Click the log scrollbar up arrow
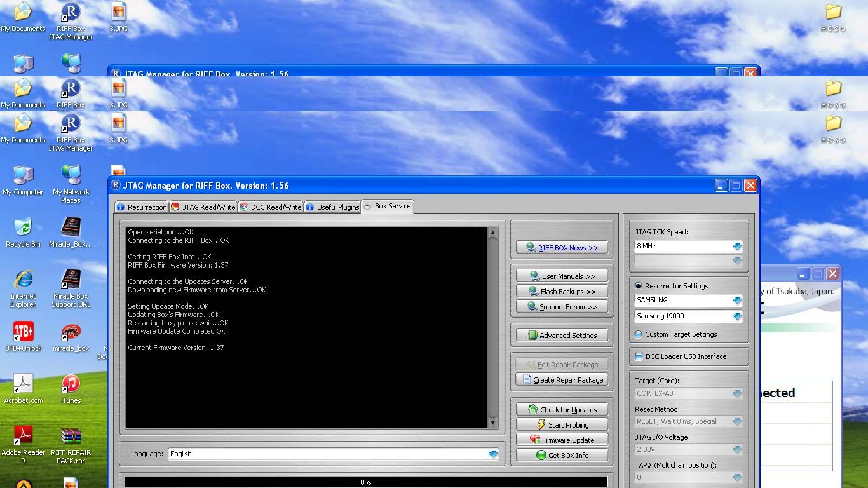 492,232
